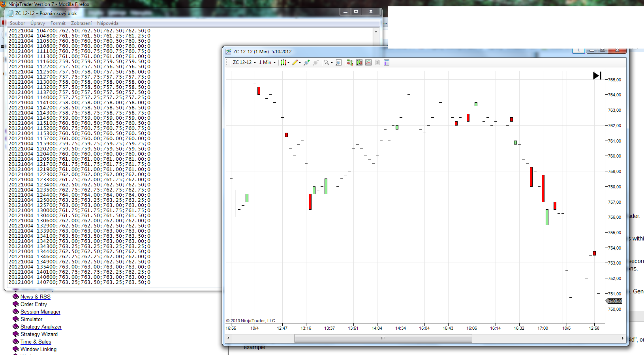The width and height of the screenshot is (644, 355).
Task: Open the Window Linking help link
Action: (x=38, y=349)
